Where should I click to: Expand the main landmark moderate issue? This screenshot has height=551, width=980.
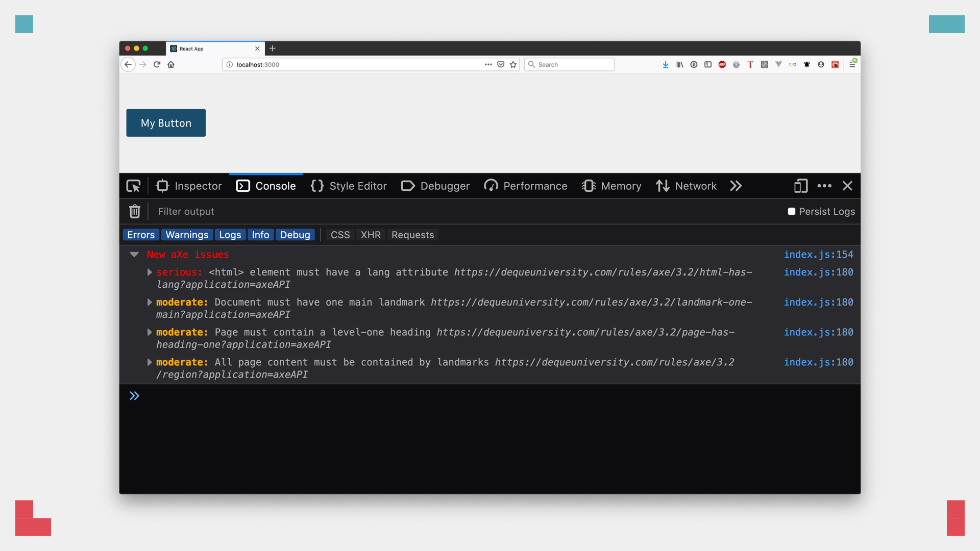[x=150, y=302]
